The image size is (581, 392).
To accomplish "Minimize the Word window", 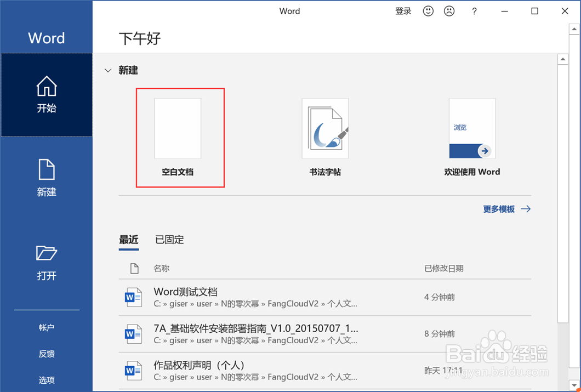I will tap(505, 11).
